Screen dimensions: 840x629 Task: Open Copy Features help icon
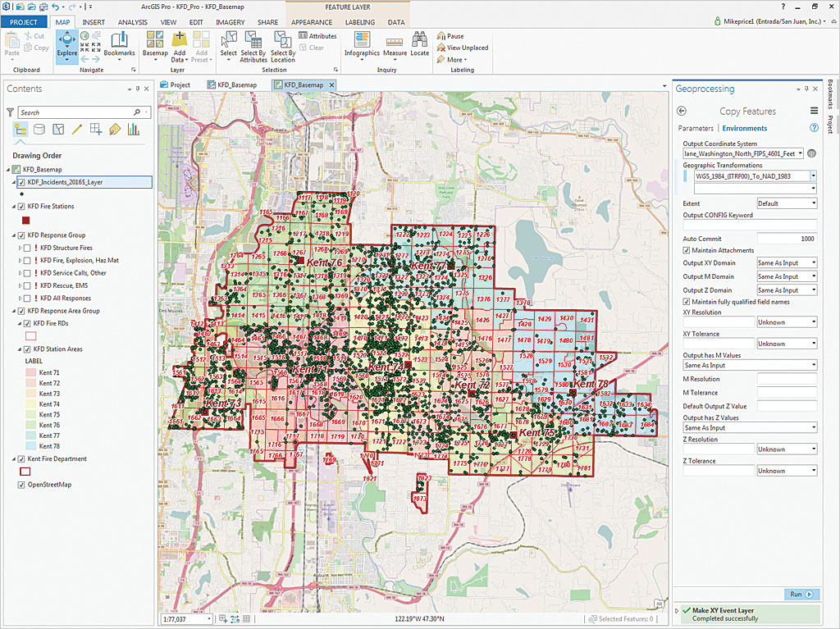[814, 128]
